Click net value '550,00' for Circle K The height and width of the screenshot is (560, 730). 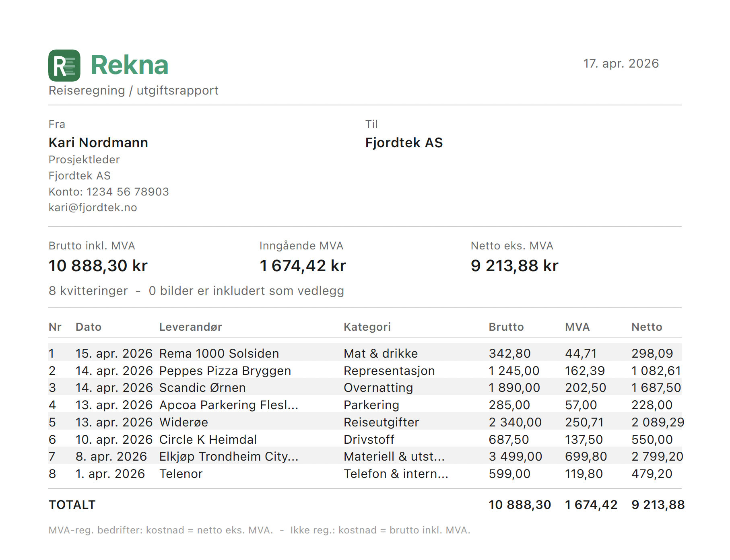click(652, 440)
